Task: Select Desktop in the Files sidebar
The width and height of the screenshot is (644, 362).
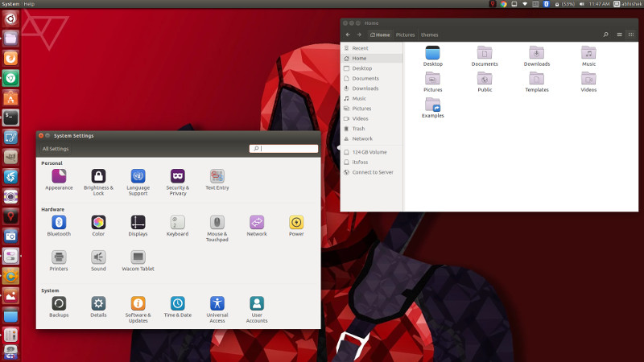Action: [372, 68]
